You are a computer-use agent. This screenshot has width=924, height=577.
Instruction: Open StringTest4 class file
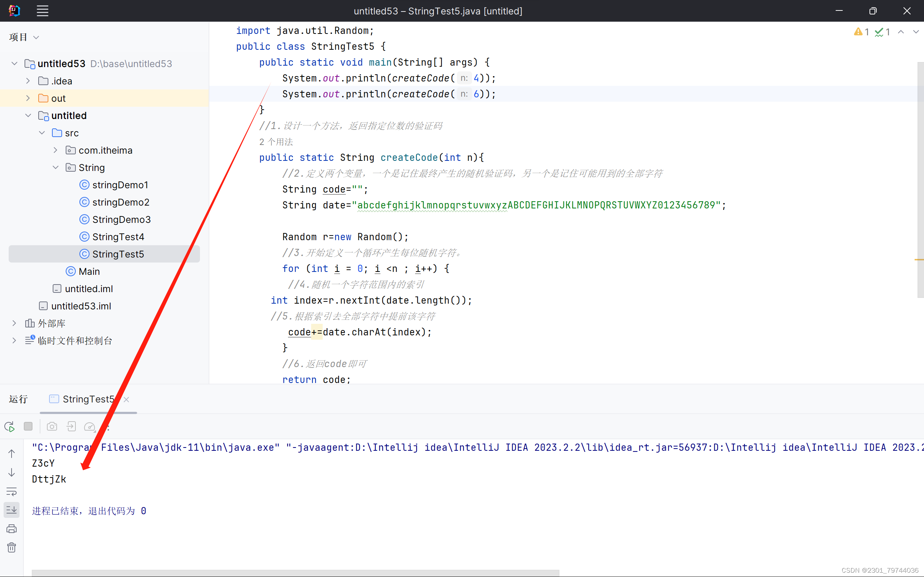click(x=118, y=237)
